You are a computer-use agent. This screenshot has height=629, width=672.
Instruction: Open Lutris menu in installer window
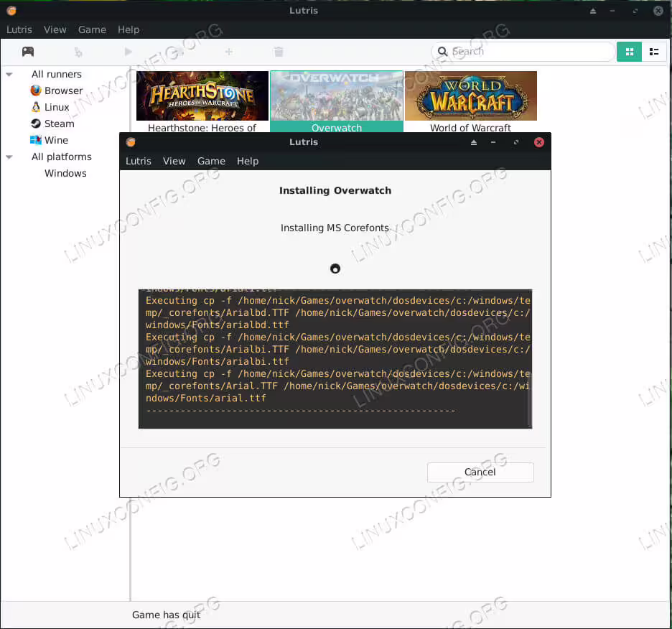pyautogui.click(x=139, y=162)
